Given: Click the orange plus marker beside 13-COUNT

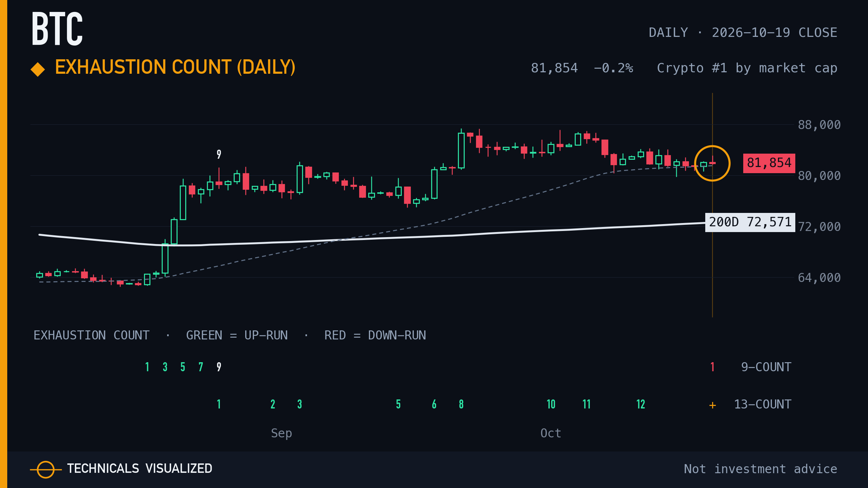Looking at the screenshot, I should pyautogui.click(x=712, y=405).
